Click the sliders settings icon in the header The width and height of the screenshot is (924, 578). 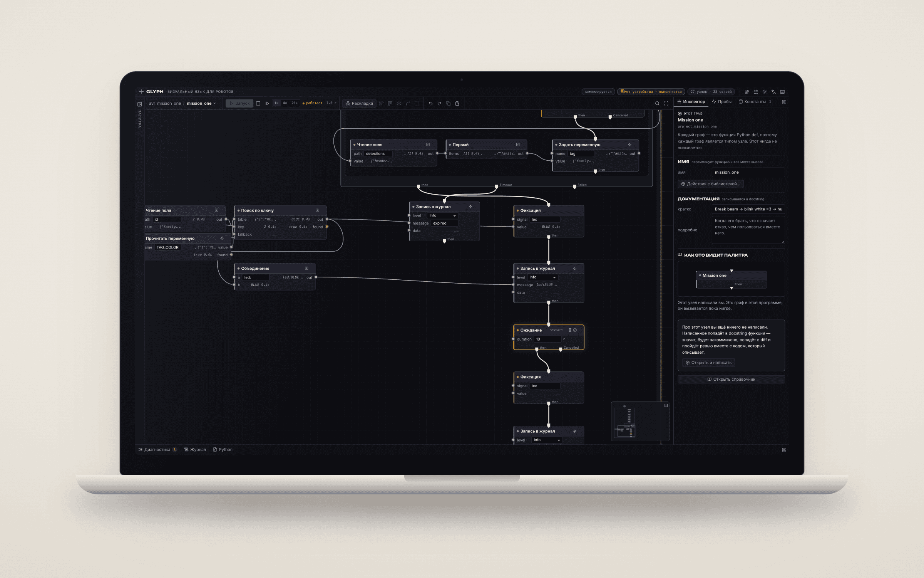[756, 92]
